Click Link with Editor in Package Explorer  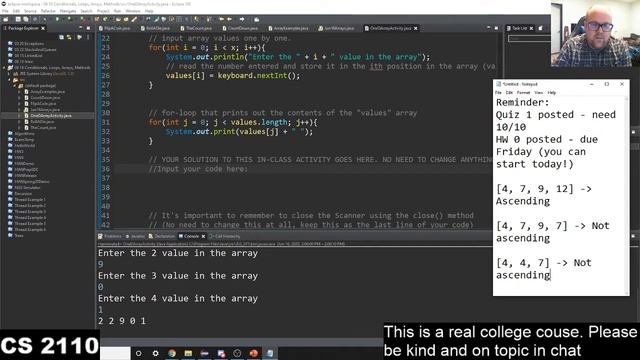pos(69,37)
